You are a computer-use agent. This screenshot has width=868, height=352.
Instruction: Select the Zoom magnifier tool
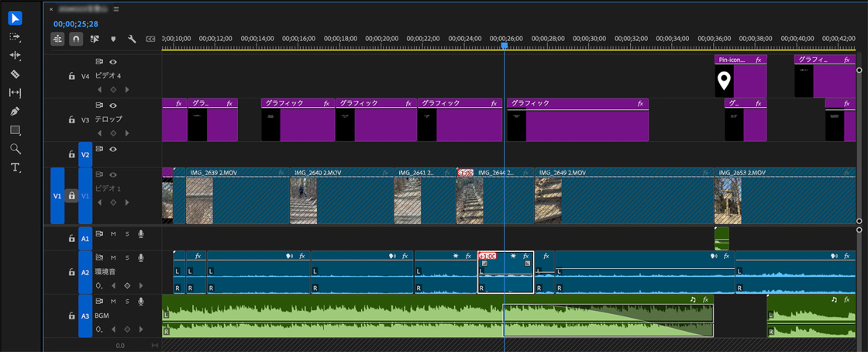point(15,149)
